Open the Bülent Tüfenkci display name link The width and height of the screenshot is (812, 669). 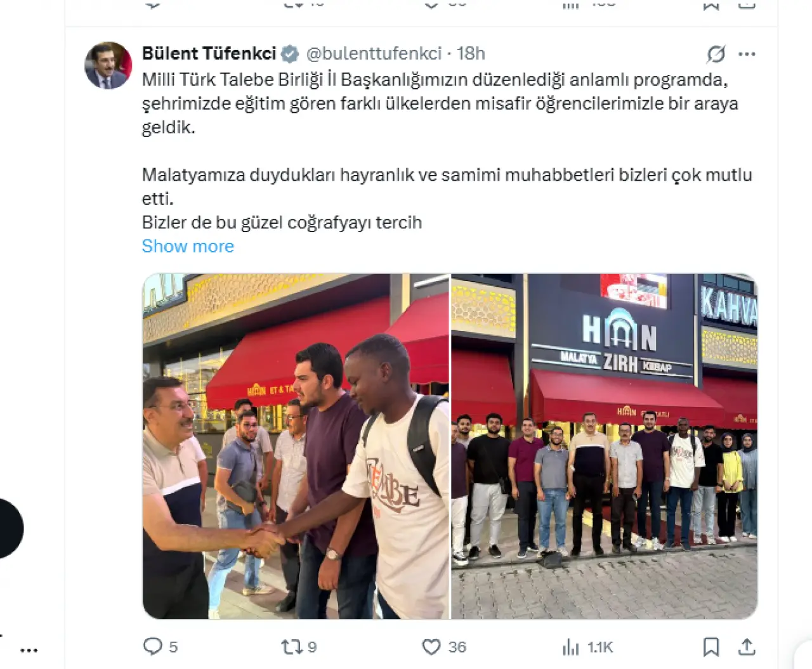209,53
